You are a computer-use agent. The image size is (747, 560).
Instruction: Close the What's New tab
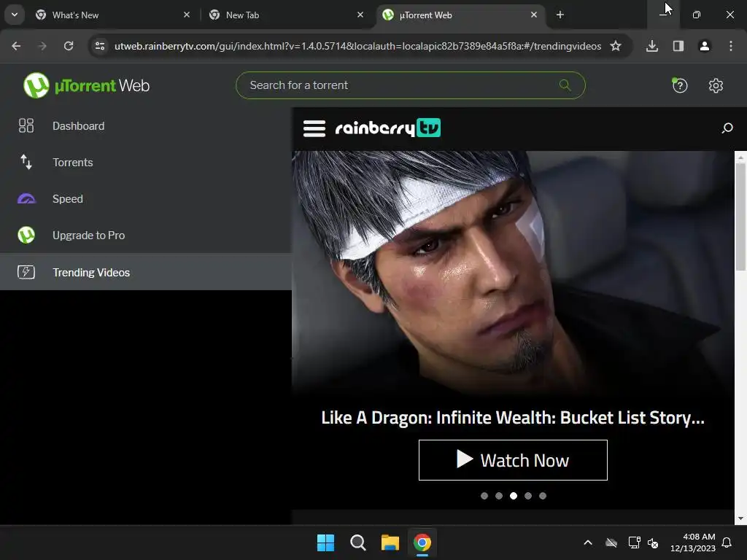click(x=187, y=15)
